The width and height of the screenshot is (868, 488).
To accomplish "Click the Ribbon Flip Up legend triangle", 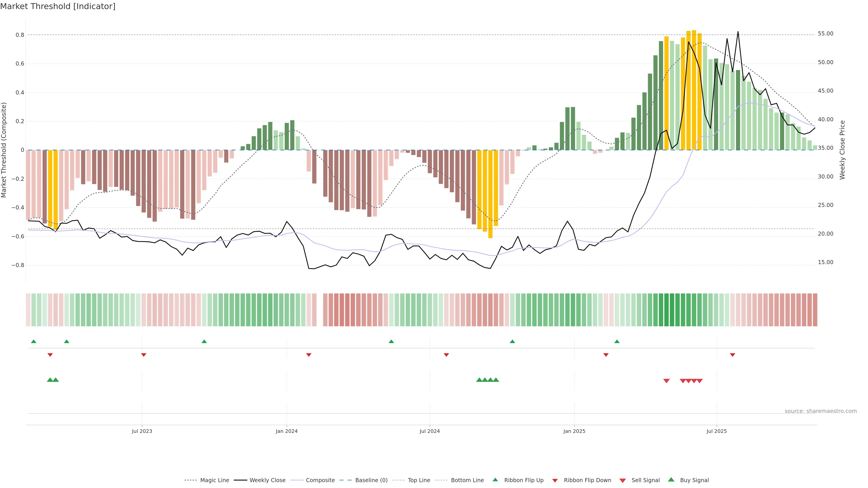I will click(495, 480).
